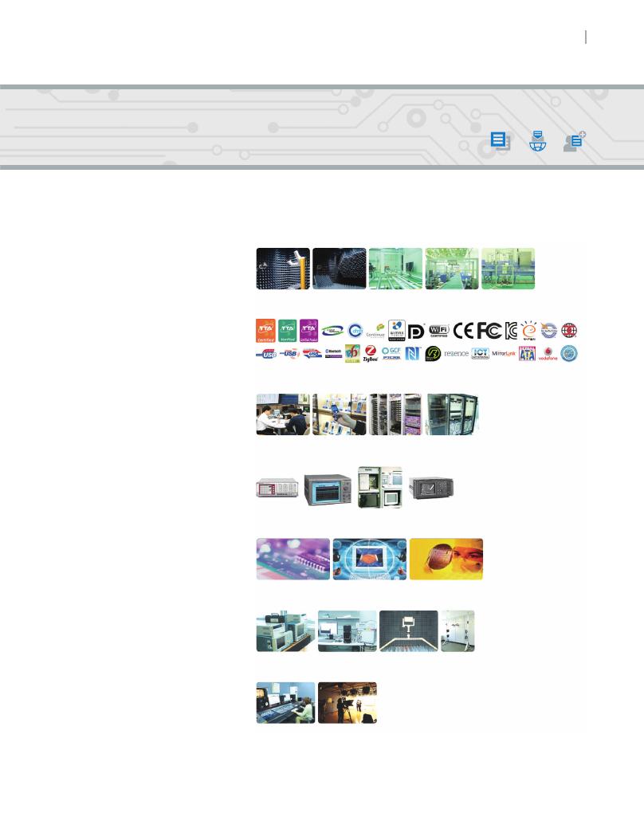Open the TV studio camera photo
The width and height of the screenshot is (644, 813).
tap(348, 702)
